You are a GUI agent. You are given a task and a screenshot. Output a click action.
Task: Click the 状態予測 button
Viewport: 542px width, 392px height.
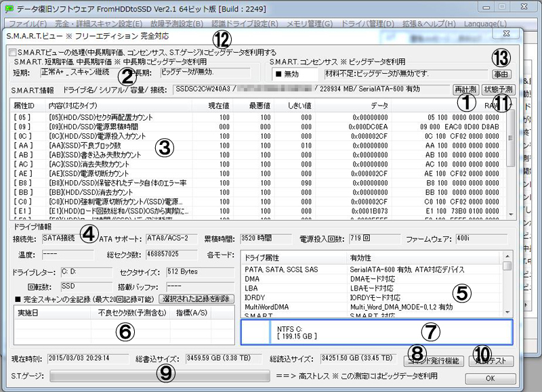point(498,89)
